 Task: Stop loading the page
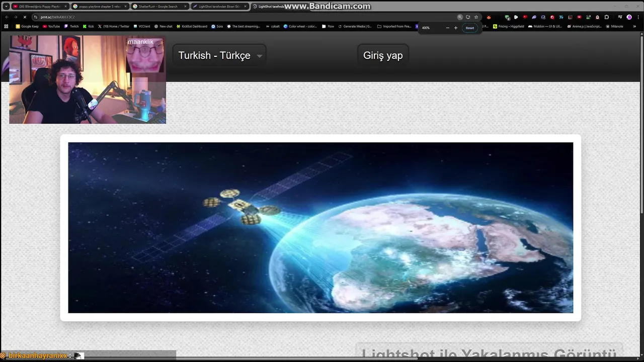tap(25, 17)
